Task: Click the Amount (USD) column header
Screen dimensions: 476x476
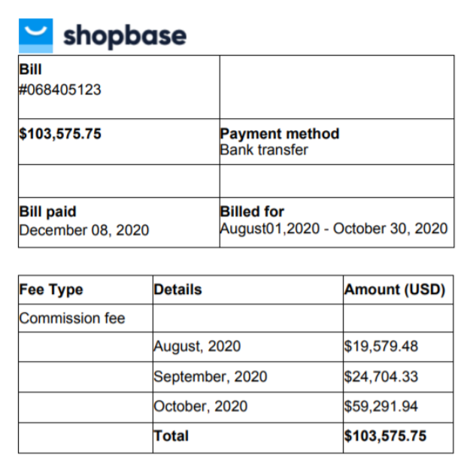Action: [394, 290]
